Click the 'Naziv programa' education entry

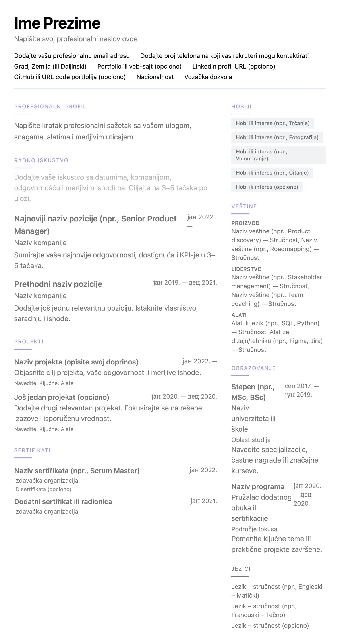pos(257,487)
